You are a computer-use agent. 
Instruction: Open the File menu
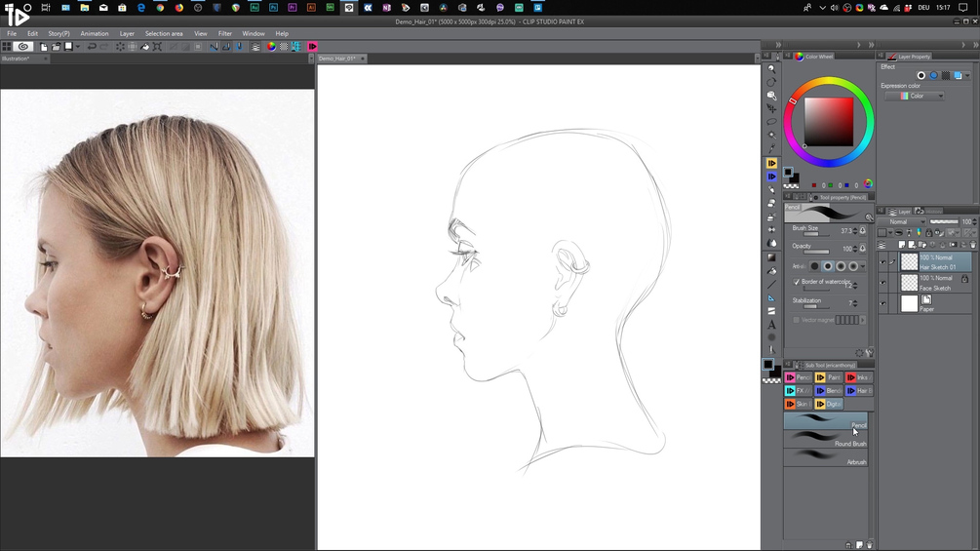[12, 34]
